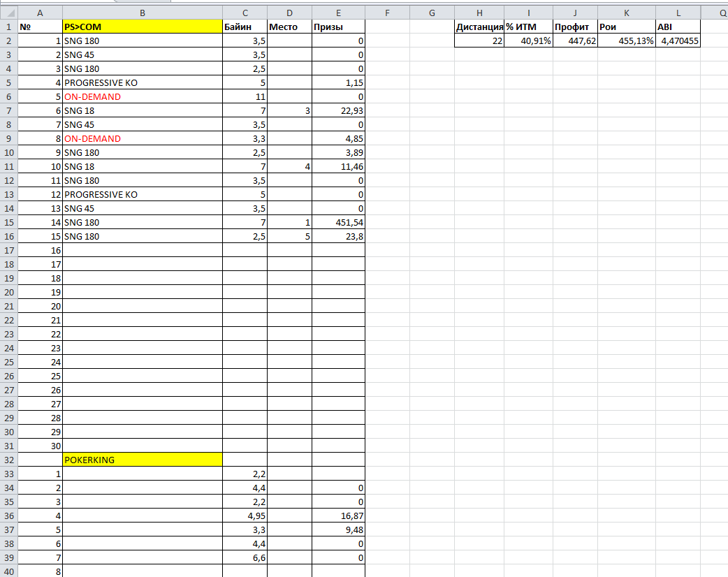
Task: Select the prize cell 451,54
Action: [x=338, y=222]
